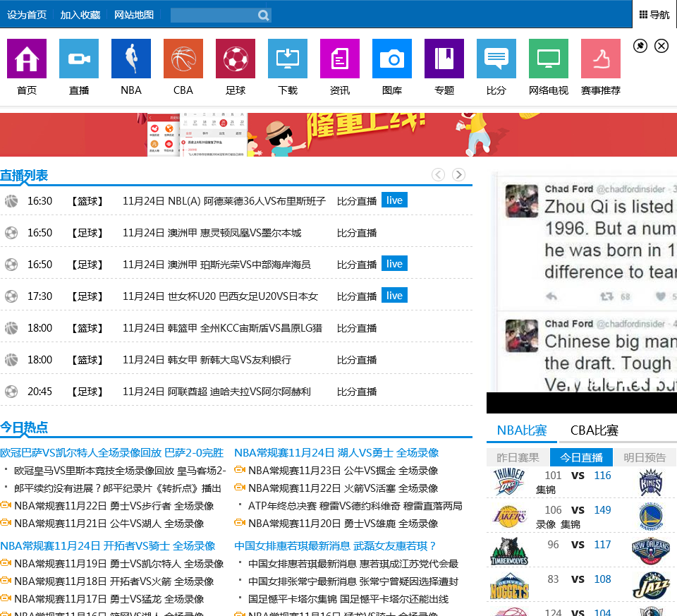Click the Timberwolves team logo
Screen dimensions: 677x616
tap(509, 552)
